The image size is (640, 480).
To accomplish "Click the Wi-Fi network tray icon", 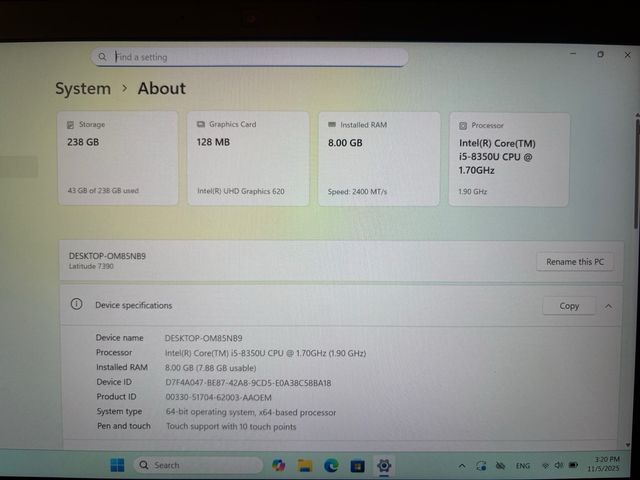I will point(545,466).
